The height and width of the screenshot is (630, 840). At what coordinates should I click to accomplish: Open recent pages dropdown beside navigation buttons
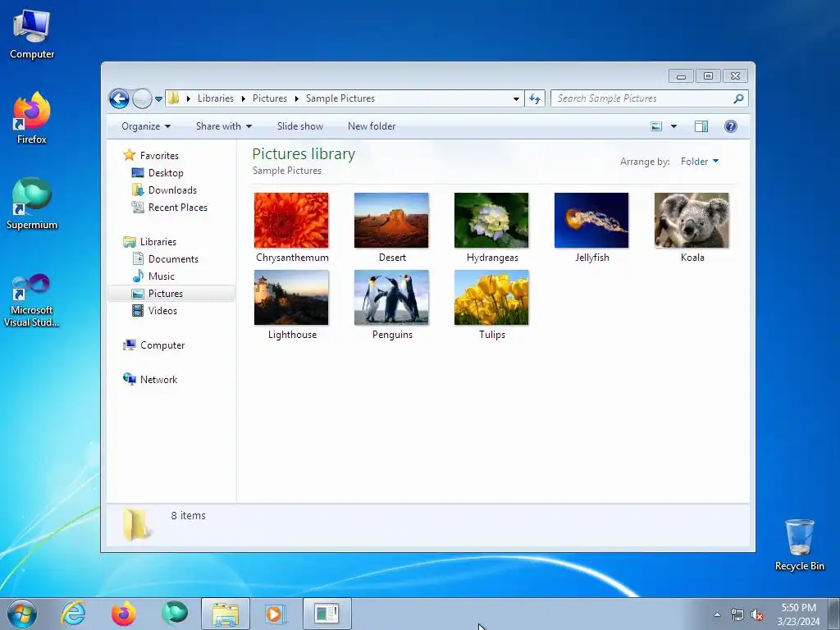[158, 98]
